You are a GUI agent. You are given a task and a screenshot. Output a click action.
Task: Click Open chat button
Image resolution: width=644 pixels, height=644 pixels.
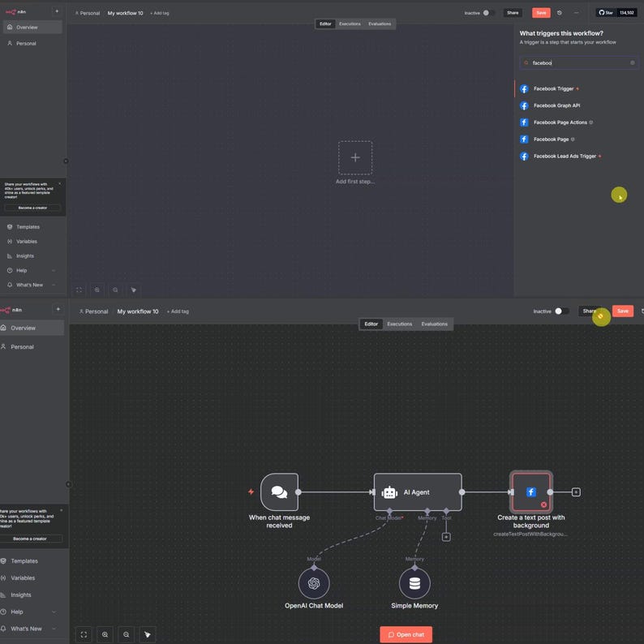[x=406, y=634]
